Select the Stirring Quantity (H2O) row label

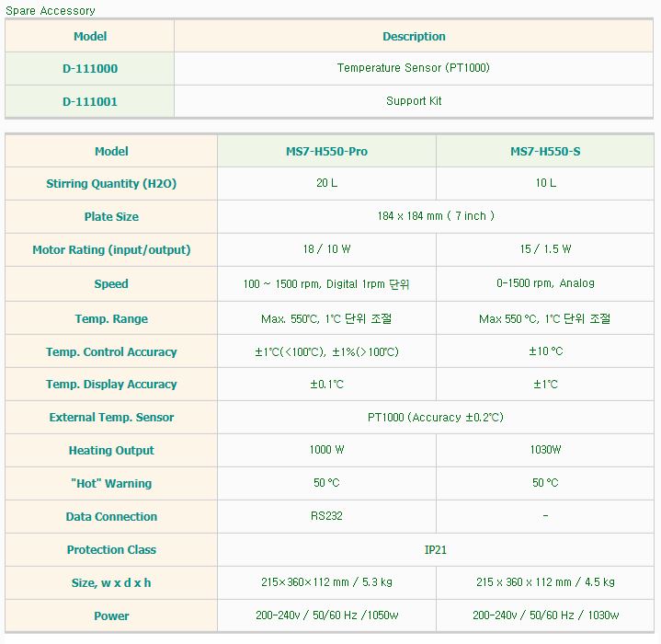[x=111, y=184]
